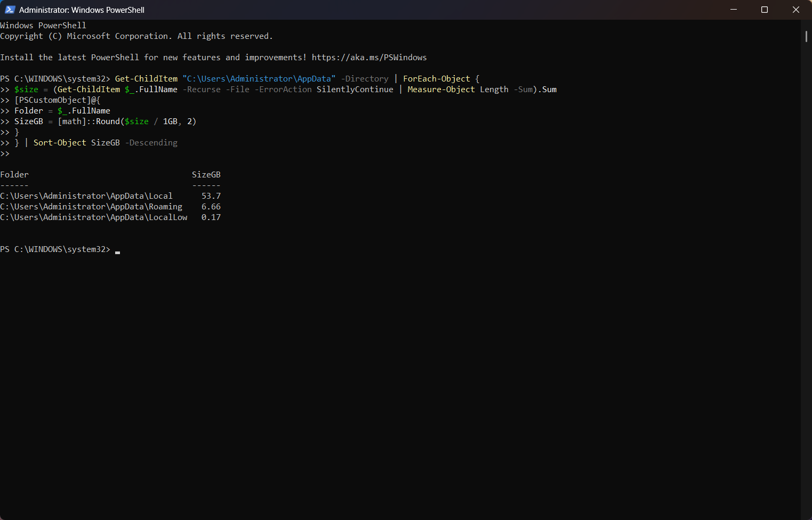Image resolution: width=812 pixels, height=520 pixels.
Task: Click the AppData\LocalLow folder path row
Action: (94, 217)
